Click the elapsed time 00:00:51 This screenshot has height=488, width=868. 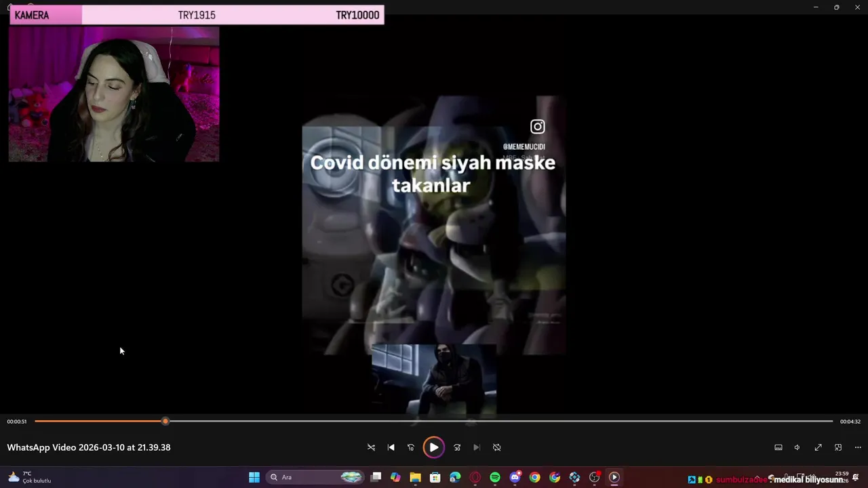tap(17, 422)
